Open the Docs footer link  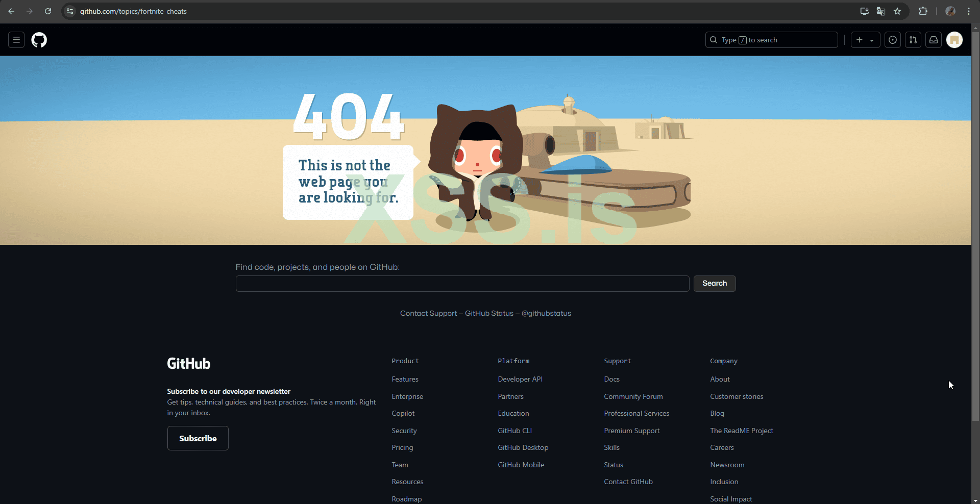coord(612,379)
